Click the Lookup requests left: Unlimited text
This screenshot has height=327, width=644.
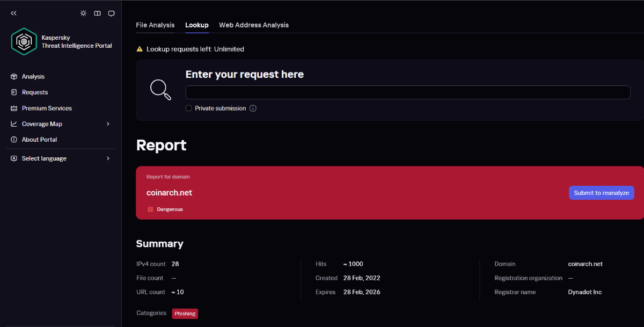pos(195,49)
